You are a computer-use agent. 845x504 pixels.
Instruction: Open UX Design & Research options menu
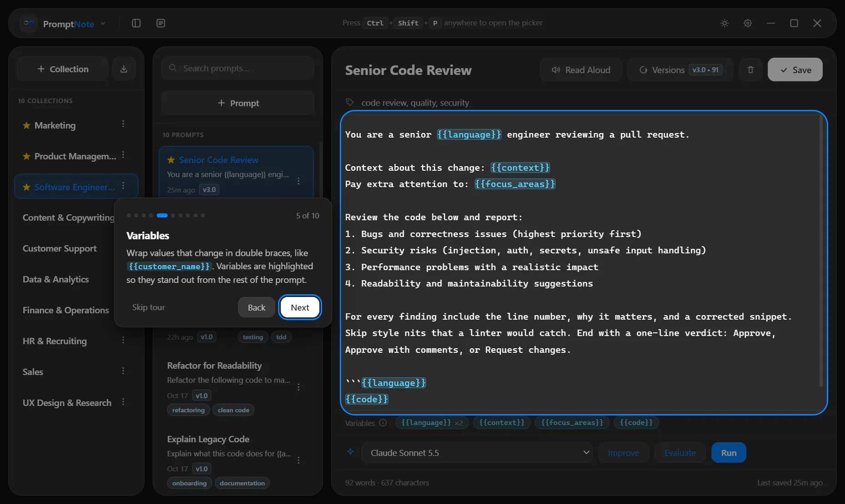[x=123, y=402]
